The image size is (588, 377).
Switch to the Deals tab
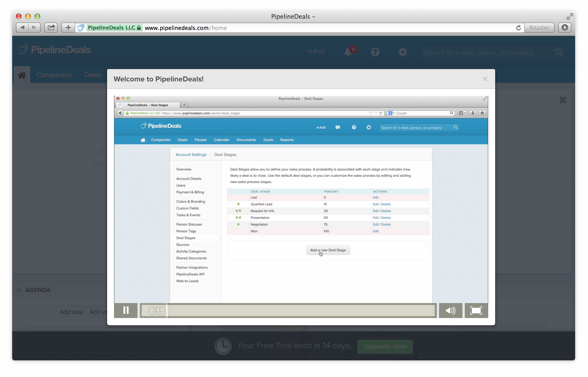(x=93, y=75)
